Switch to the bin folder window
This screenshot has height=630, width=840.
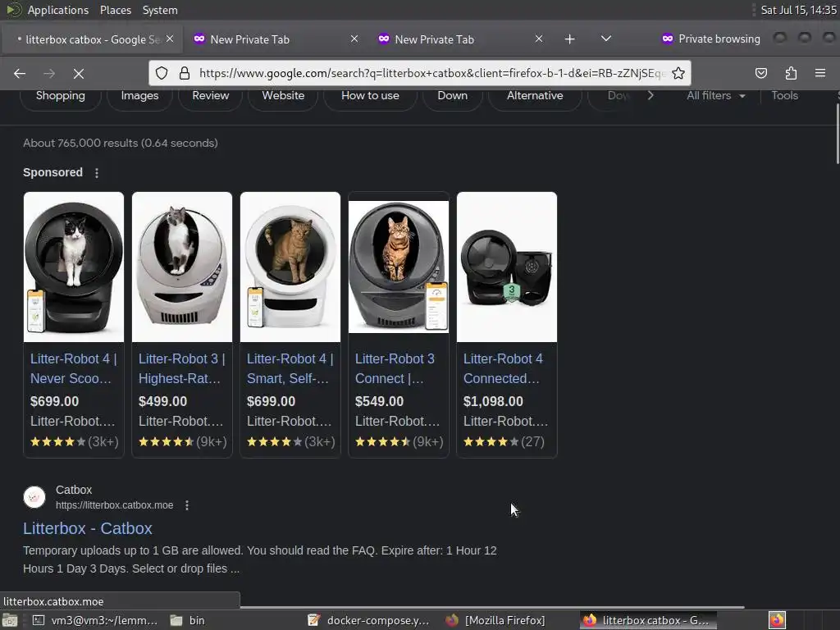click(188, 620)
